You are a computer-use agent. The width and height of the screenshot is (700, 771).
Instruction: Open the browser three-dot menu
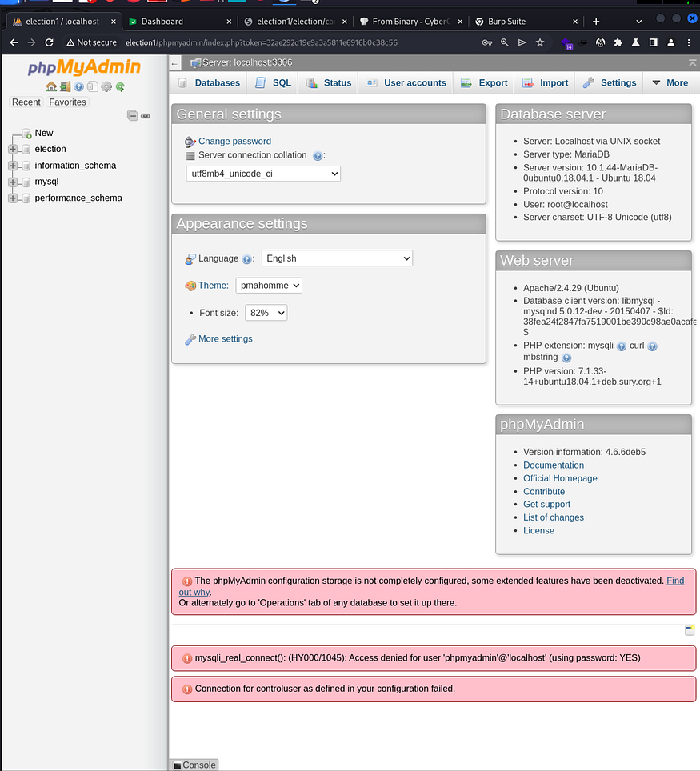689,42
